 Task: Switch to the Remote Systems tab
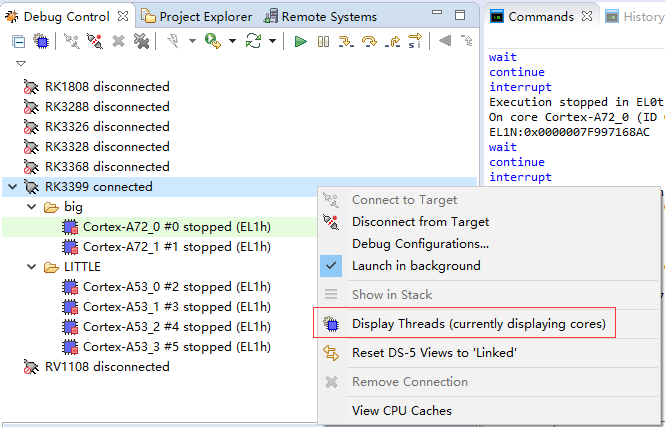320,17
